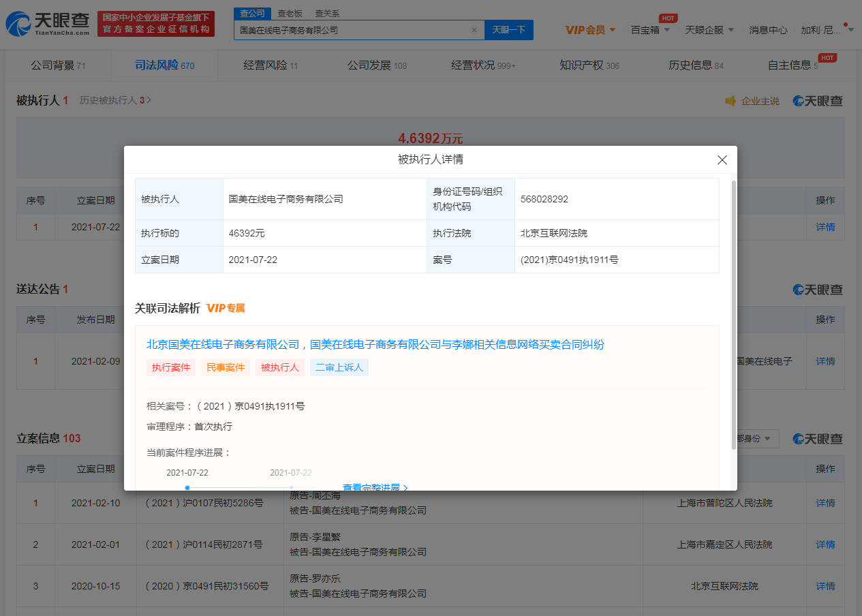
Task: Click the 二审上诉人 tag
Action: tap(339, 367)
